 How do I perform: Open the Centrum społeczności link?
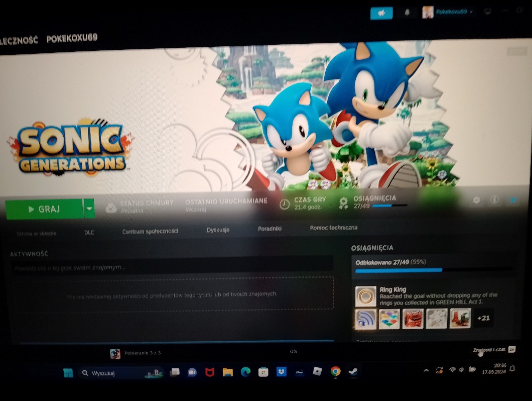pos(150,231)
